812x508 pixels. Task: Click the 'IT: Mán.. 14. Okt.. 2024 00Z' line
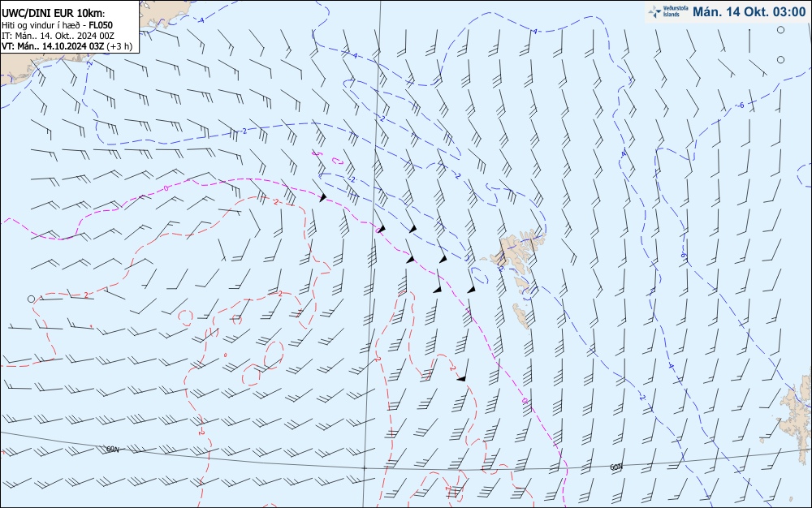tap(58, 36)
